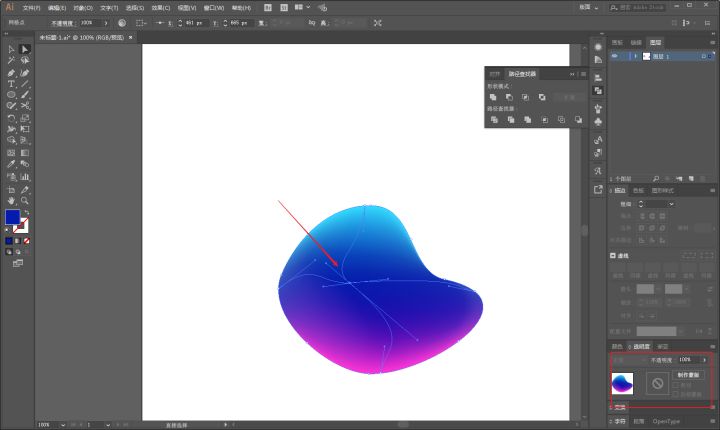Click the 制作蒙版 Make Mask button
720x430 pixels.
pyautogui.click(x=688, y=375)
